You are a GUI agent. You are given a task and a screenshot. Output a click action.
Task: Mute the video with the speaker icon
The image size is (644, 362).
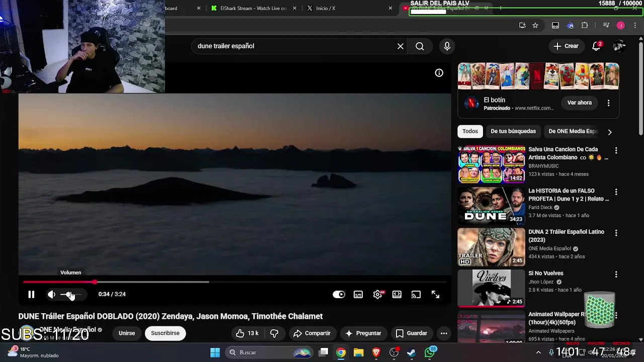[51, 295]
